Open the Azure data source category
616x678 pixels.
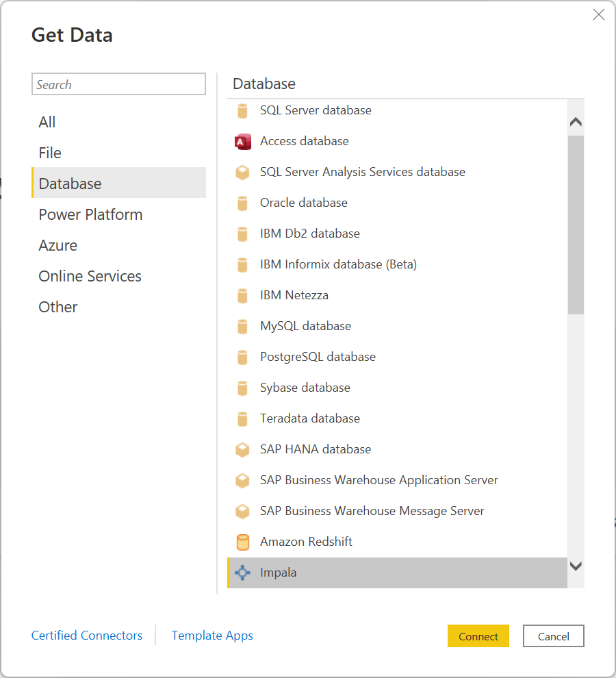pyautogui.click(x=57, y=244)
